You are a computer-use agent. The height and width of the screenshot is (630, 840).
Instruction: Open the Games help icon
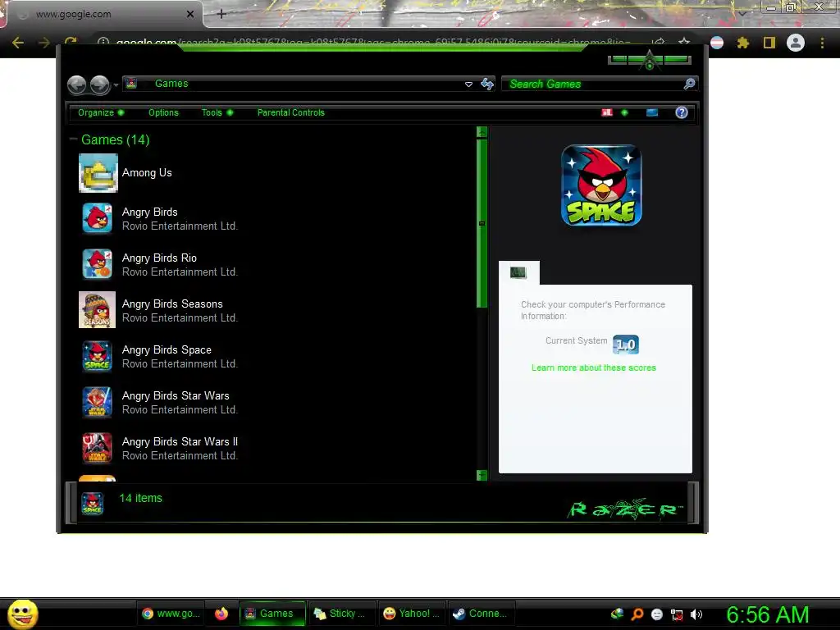tap(682, 112)
